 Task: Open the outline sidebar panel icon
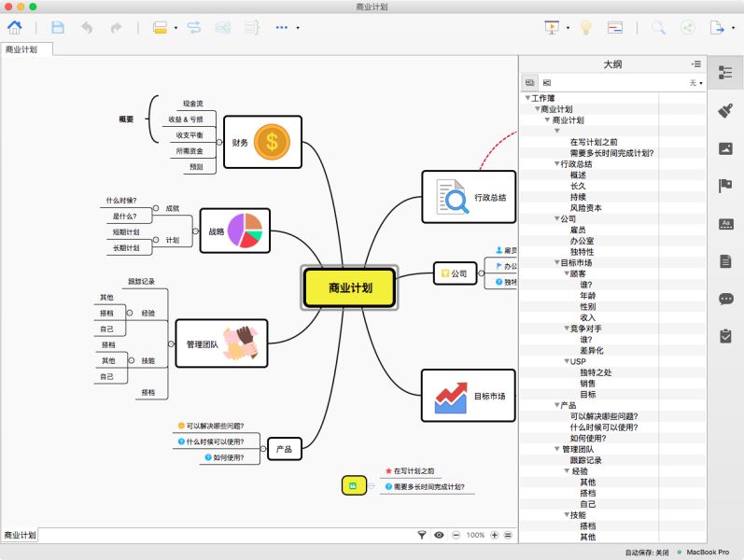(x=725, y=73)
